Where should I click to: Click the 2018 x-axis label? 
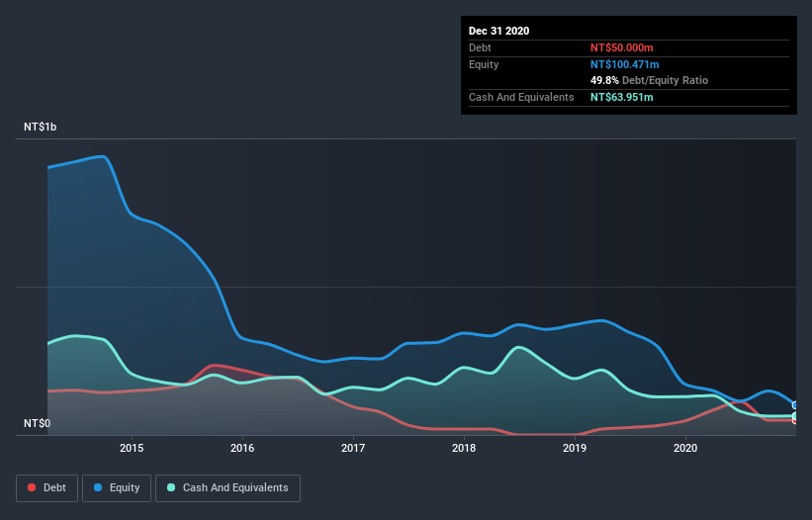click(464, 448)
